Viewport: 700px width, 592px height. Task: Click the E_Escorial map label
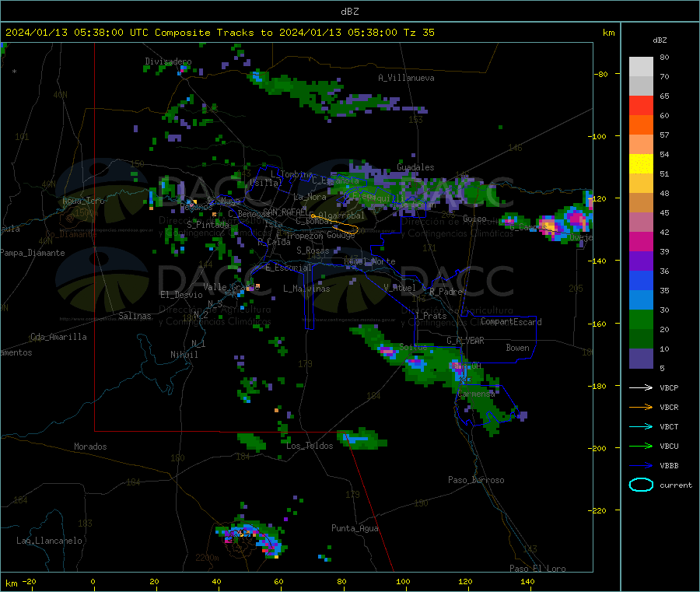(288, 268)
